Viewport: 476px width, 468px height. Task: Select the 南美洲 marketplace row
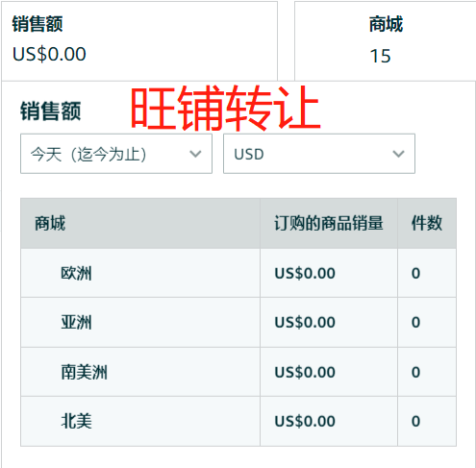(238, 372)
